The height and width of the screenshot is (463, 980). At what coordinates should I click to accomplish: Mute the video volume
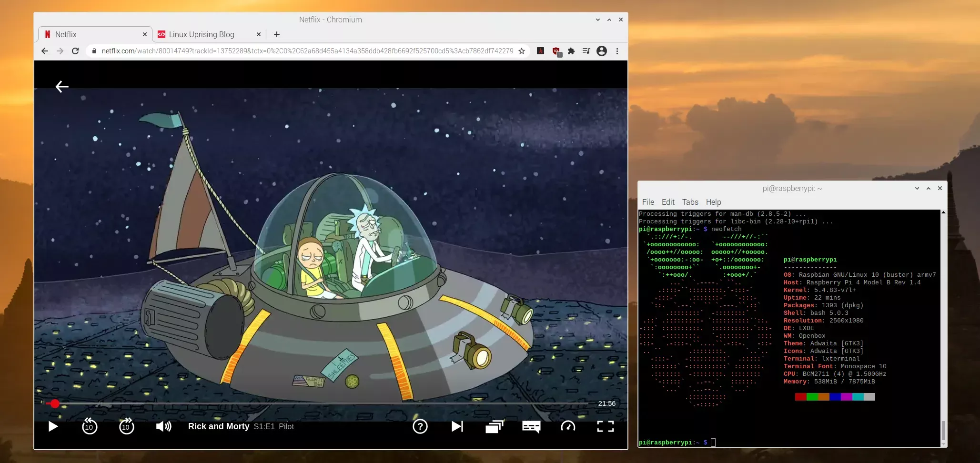click(163, 426)
